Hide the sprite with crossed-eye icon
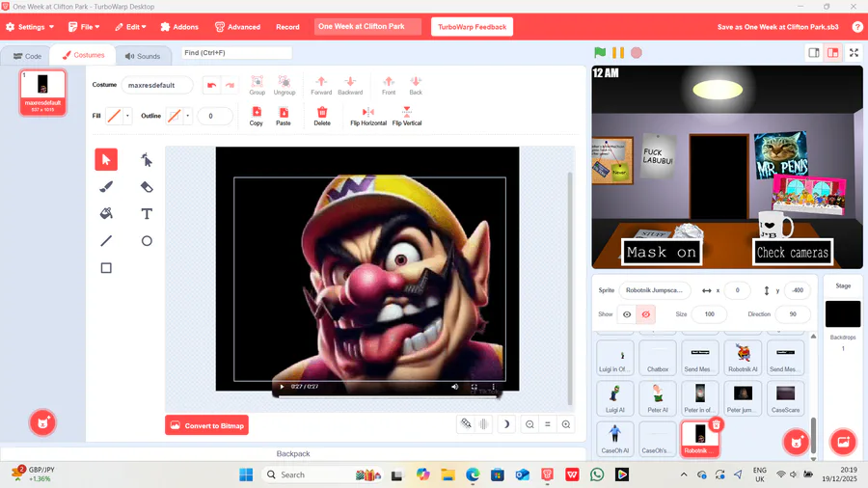 pyautogui.click(x=645, y=314)
